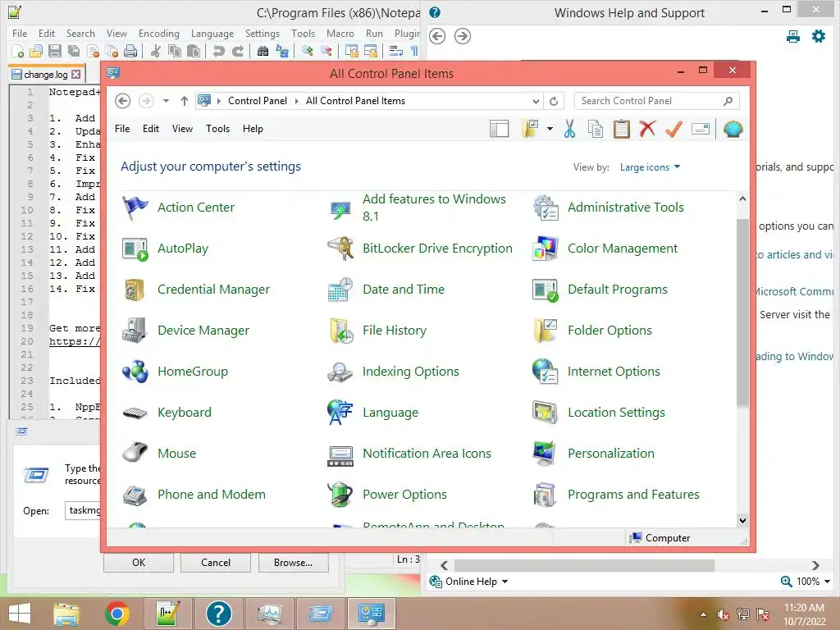840x630 pixels.
Task: Open recent locations dropdown beside forward button
Action: 166,101
